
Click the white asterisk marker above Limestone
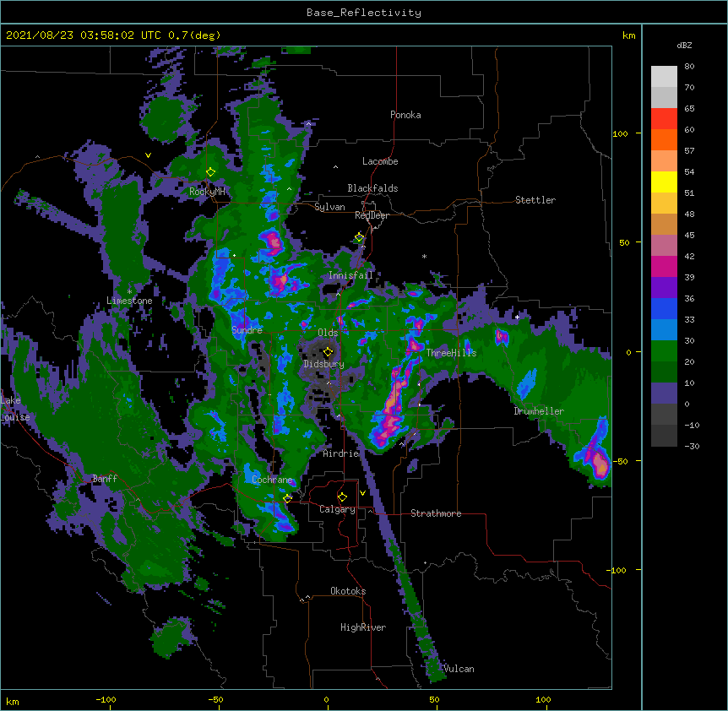129,292
